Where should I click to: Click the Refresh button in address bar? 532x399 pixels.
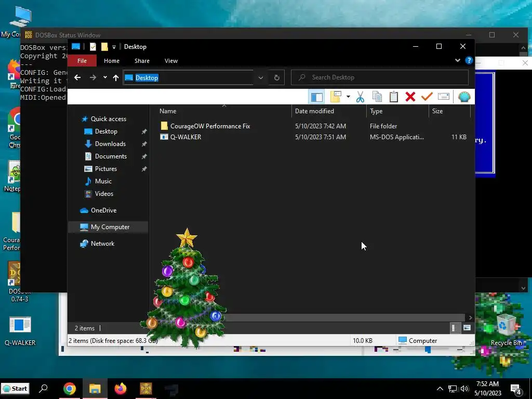(x=276, y=78)
